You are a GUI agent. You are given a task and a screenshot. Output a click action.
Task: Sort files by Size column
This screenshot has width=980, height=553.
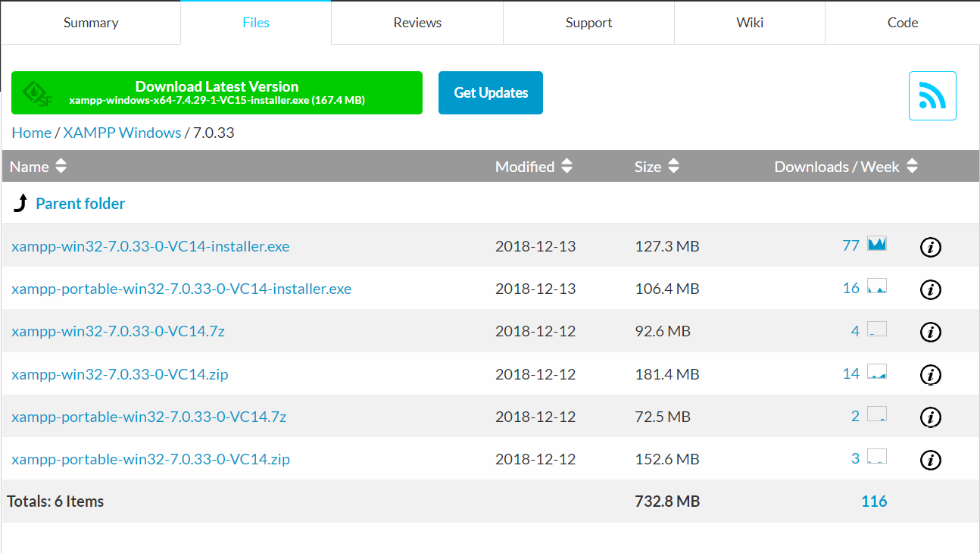pos(657,167)
